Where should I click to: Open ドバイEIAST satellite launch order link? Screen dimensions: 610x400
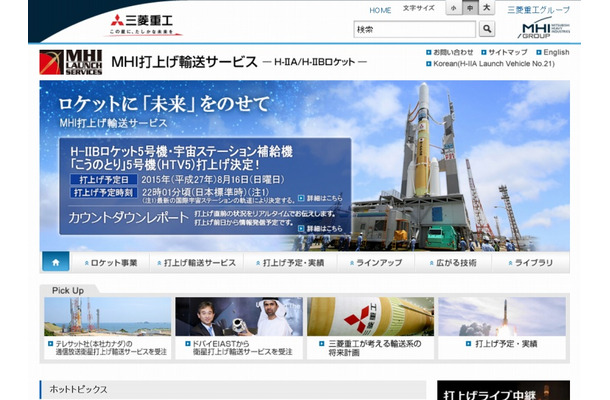(x=239, y=348)
